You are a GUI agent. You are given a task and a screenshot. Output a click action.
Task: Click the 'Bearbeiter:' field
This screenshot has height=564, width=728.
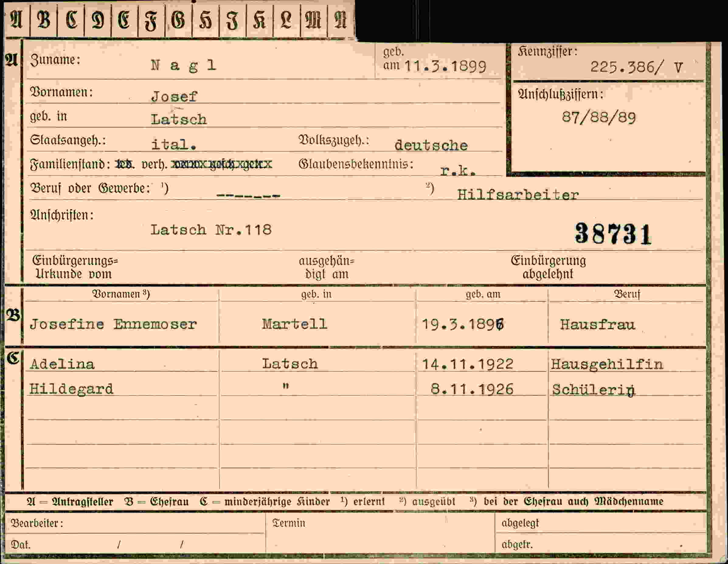point(135,523)
